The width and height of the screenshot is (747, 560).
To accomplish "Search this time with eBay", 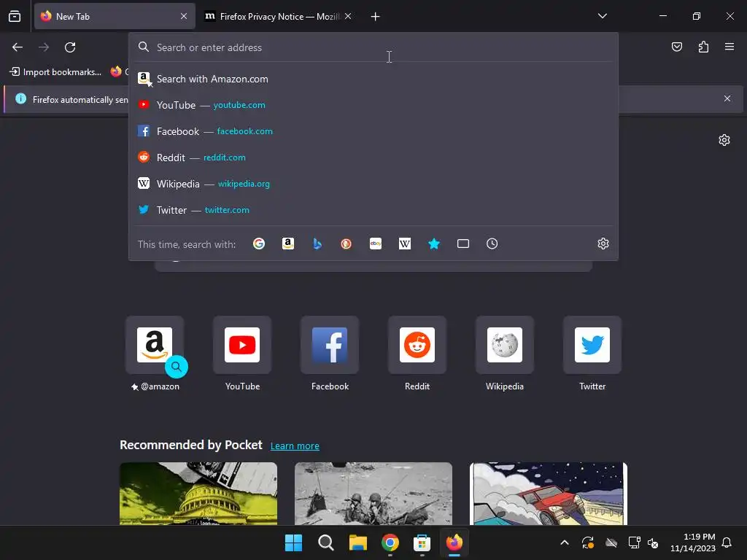I will tap(376, 244).
